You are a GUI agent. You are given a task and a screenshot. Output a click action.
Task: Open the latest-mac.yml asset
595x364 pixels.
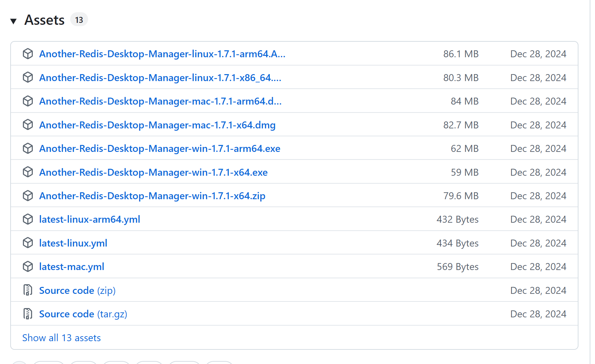(72, 266)
